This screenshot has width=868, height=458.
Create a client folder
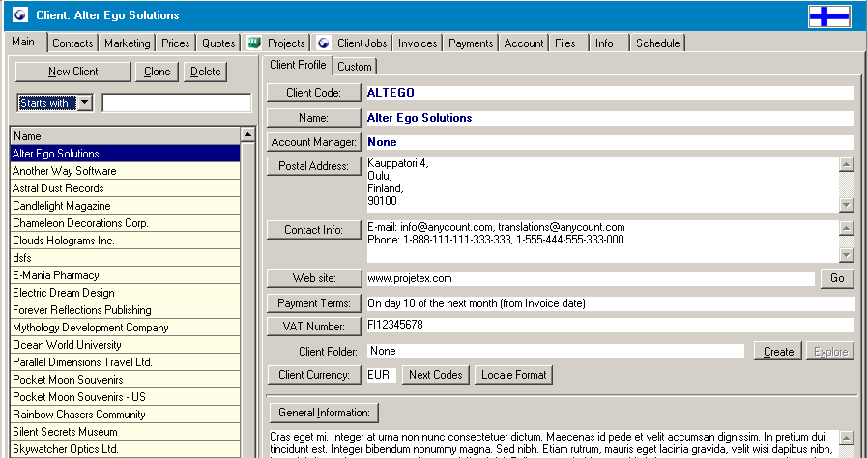tap(778, 352)
